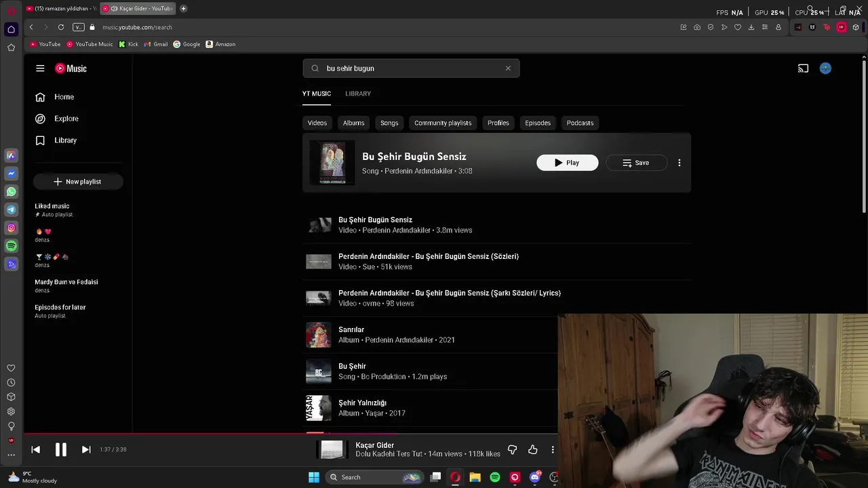Filter results by Songs

(x=389, y=123)
